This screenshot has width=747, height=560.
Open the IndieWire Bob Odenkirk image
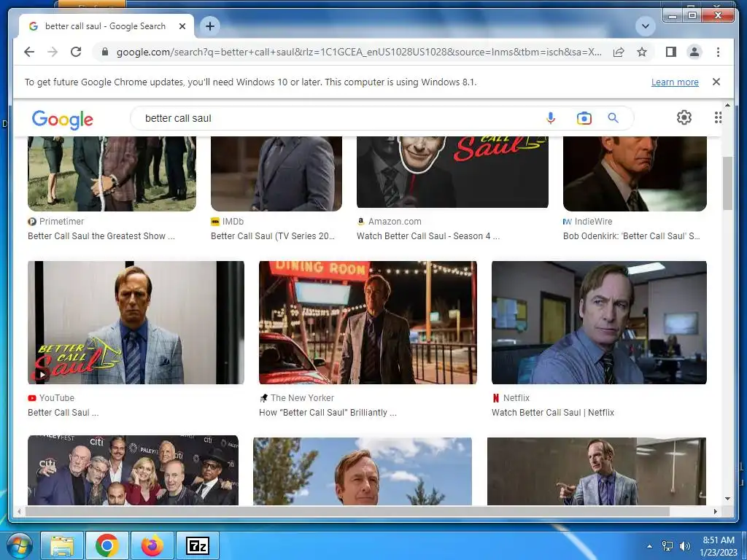point(635,174)
